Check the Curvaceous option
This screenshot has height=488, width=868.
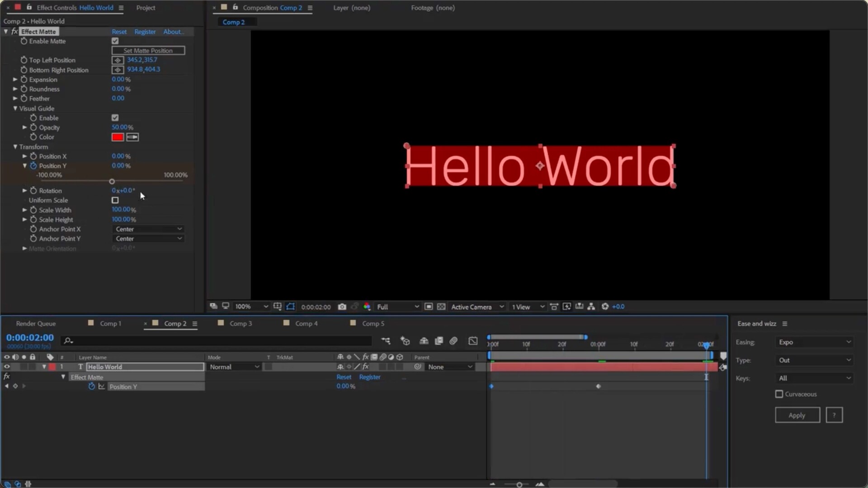pos(779,394)
